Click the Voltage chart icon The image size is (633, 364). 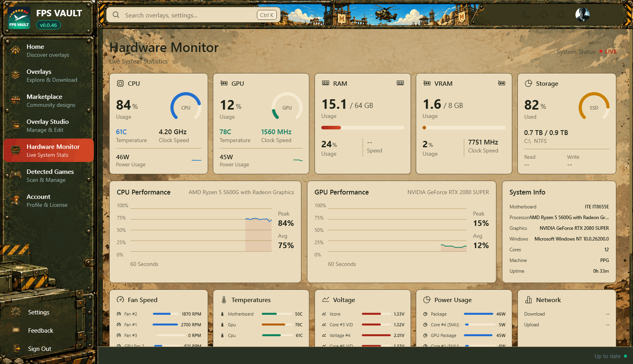(326, 300)
